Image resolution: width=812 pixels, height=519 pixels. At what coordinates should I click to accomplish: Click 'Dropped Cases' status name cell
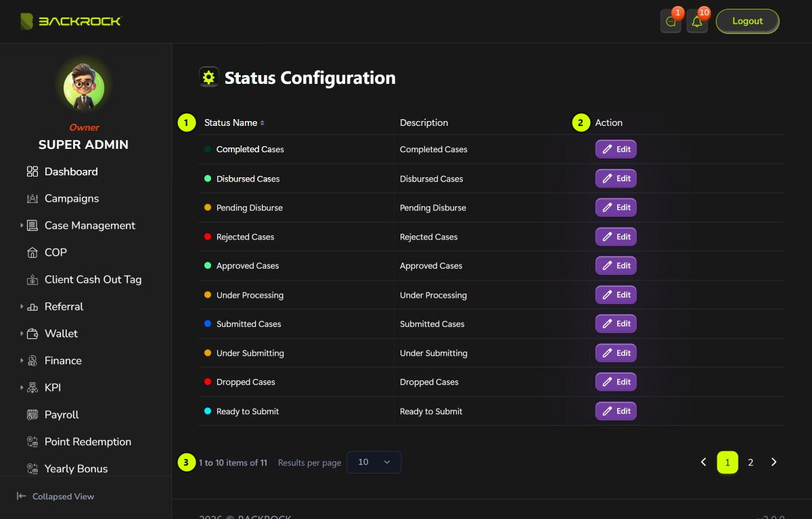(246, 382)
